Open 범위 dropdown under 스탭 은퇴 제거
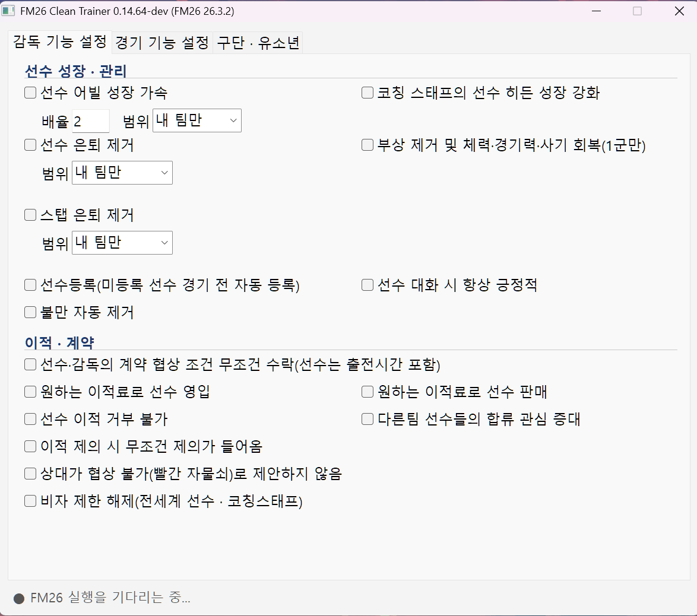The image size is (697, 616). coord(122,243)
